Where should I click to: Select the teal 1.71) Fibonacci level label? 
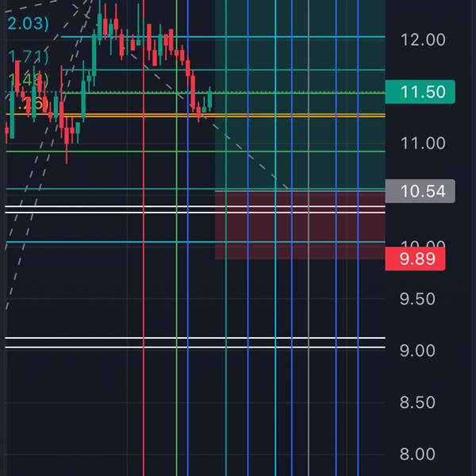click(28, 57)
